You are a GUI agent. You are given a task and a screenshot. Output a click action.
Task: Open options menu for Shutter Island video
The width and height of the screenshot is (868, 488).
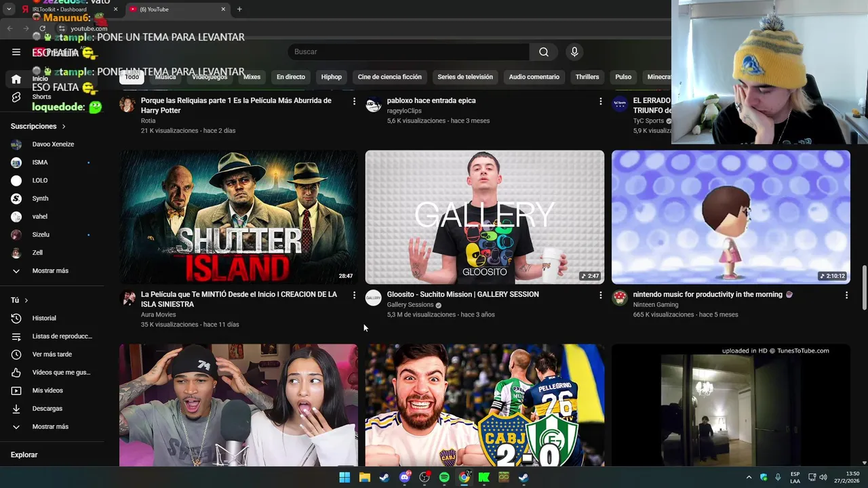(354, 295)
